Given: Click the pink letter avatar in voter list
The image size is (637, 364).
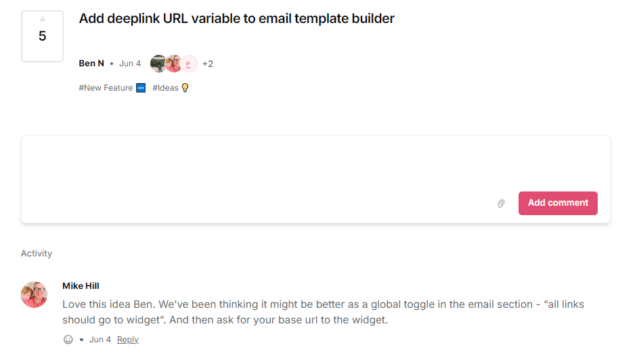Looking at the screenshot, I should point(188,64).
